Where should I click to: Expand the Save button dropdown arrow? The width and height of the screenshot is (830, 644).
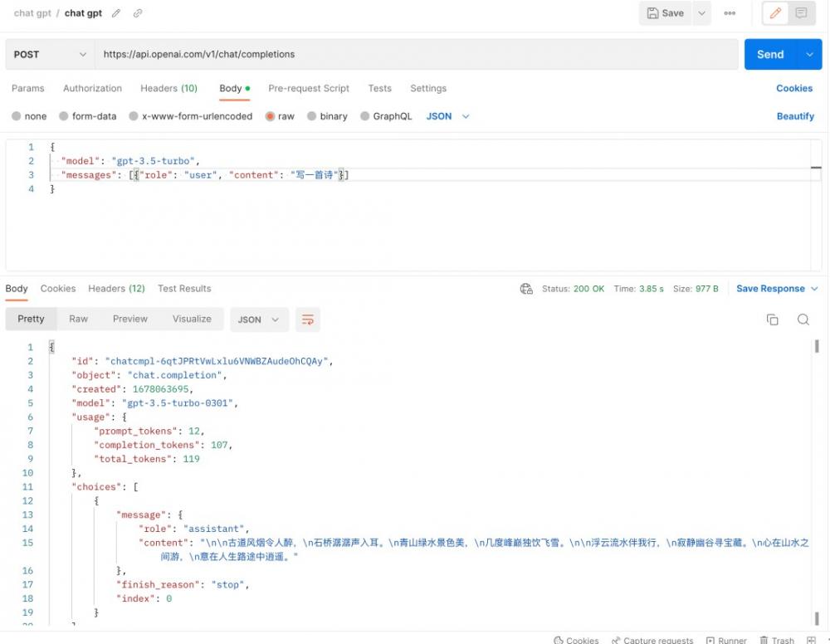click(702, 13)
